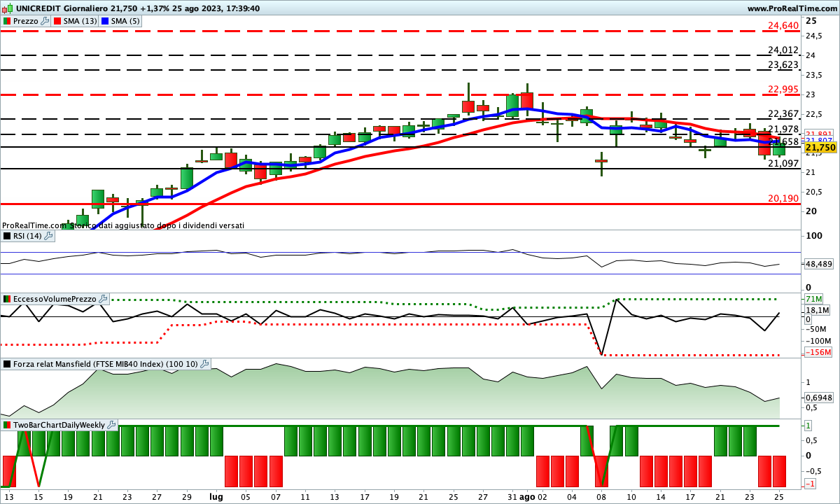
Task: Select the SMA (13) legend label
Action: click(80, 21)
